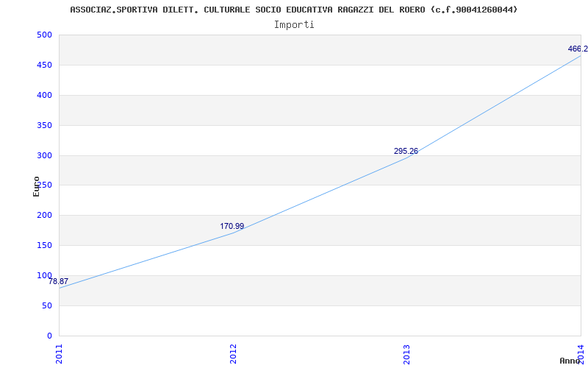Screen dimensions: 588x368
Task: Click the y-axis value 400
Action: [x=44, y=95]
